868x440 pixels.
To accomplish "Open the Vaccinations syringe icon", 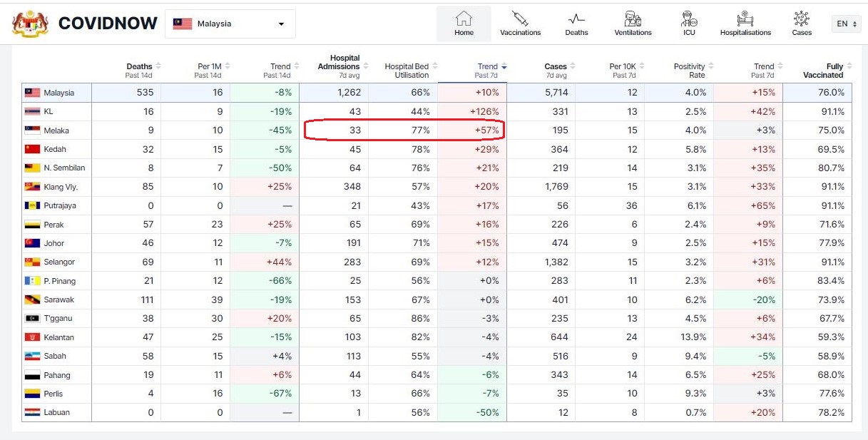I will click(520, 18).
